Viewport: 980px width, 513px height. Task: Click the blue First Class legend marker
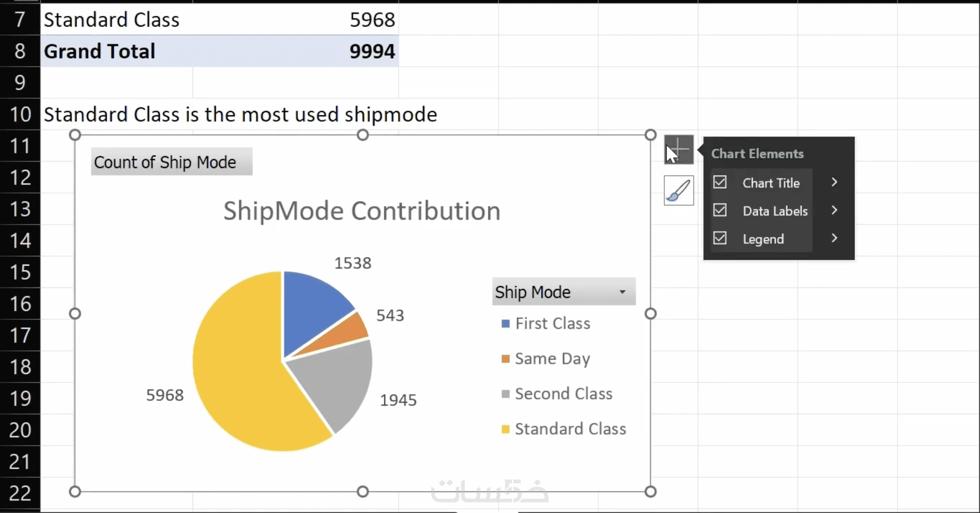(505, 324)
